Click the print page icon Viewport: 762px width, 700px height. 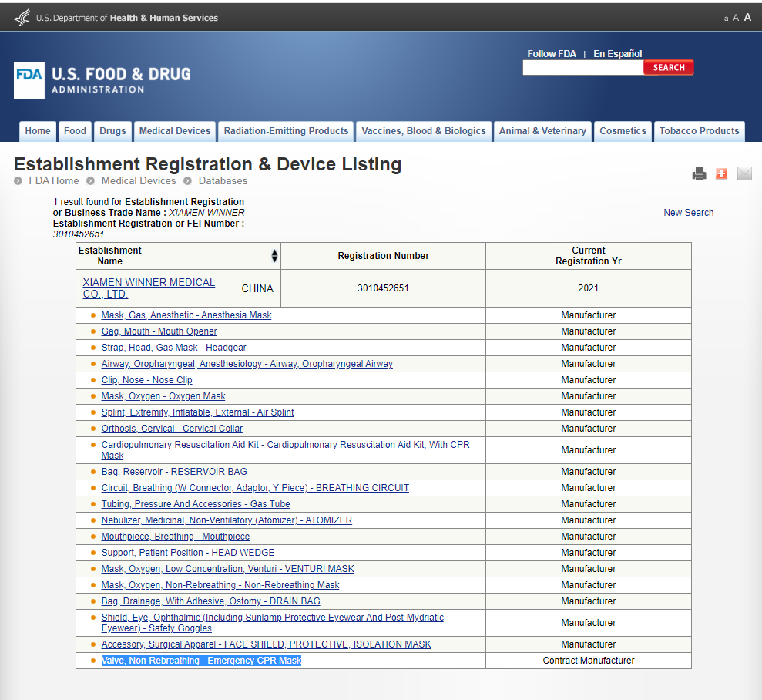[700, 173]
